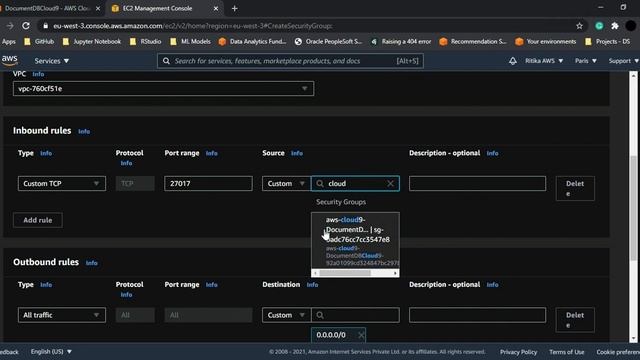Click the page vertical scrollbar thumb

coord(633,208)
